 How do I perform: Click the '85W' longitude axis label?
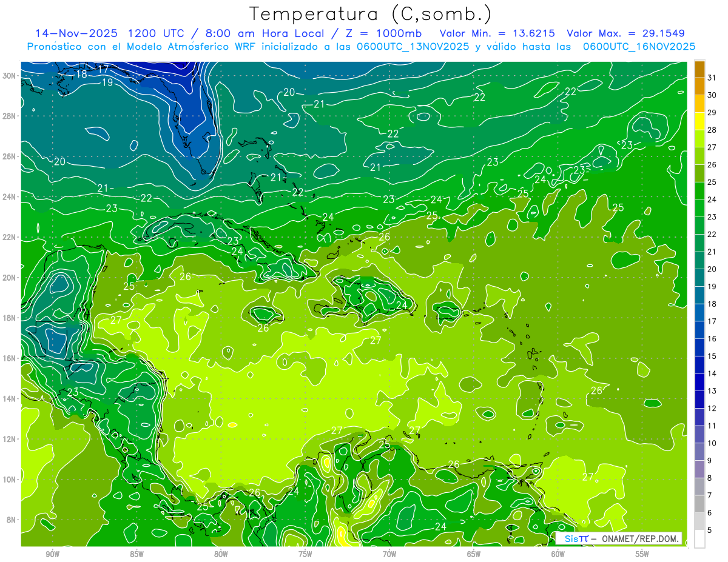point(136,554)
